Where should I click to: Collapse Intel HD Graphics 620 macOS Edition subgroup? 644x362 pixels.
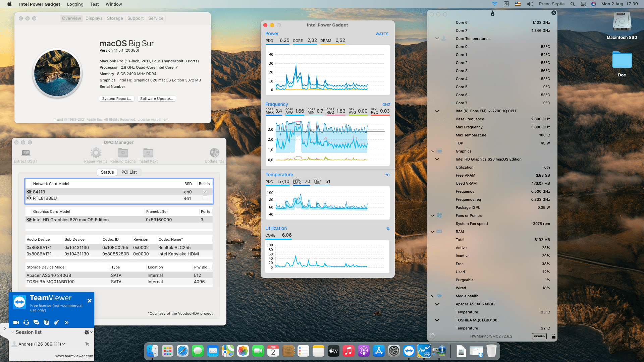(x=437, y=159)
